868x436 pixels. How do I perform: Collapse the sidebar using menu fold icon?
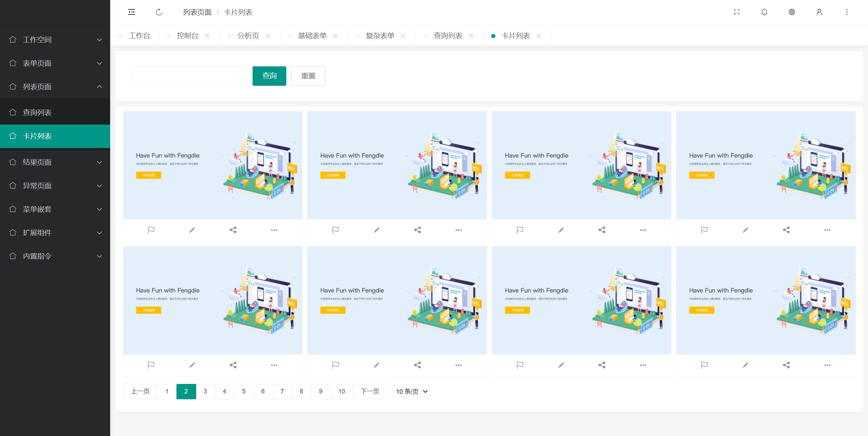coord(132,12)
